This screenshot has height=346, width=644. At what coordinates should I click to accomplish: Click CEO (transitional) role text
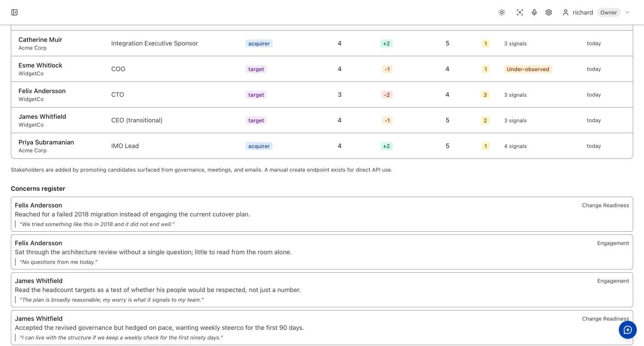coord(137,120)
